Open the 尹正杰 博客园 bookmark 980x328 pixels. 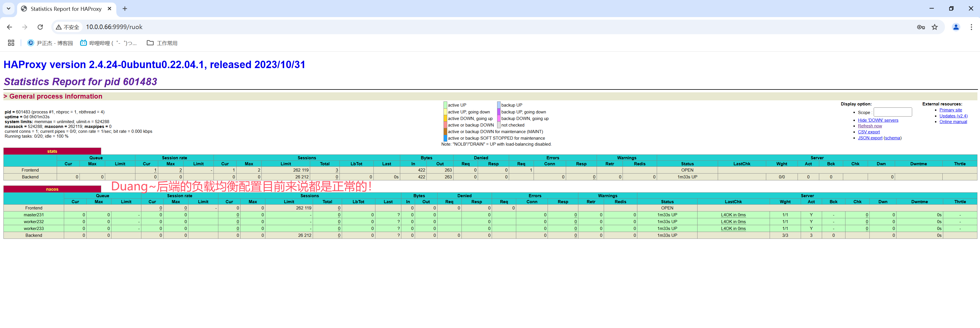pyautogui.click(x=50, y=43)
